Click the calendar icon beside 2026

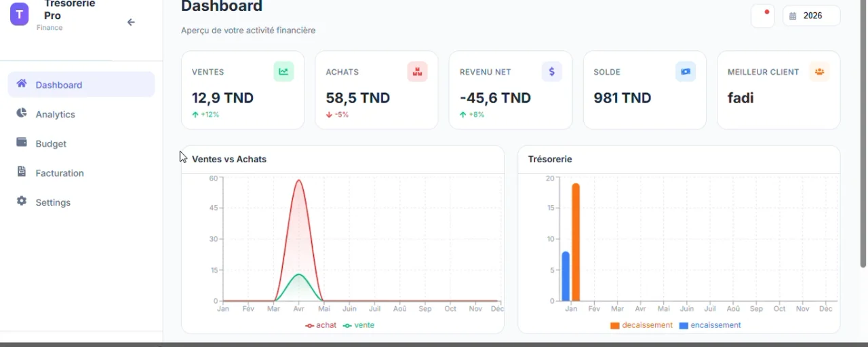click(x=793, y=16)
